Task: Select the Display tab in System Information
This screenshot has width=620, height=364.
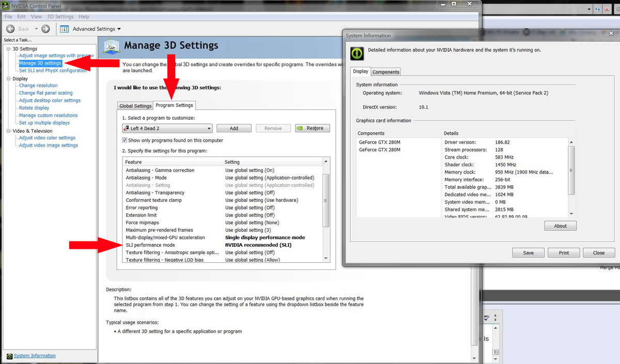Action: pyautogui.click(x=361, y=71)
